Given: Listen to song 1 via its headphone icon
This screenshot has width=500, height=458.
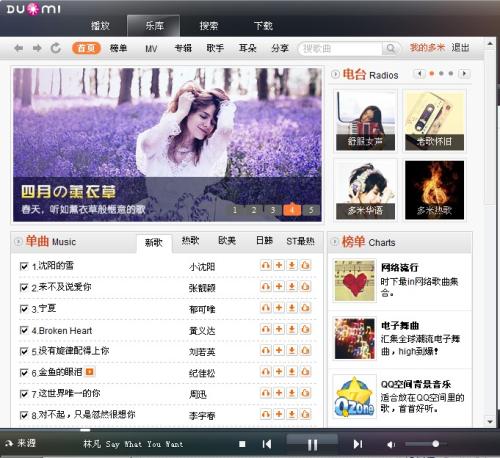Looking at the screenshot, I should pos(266,265).
